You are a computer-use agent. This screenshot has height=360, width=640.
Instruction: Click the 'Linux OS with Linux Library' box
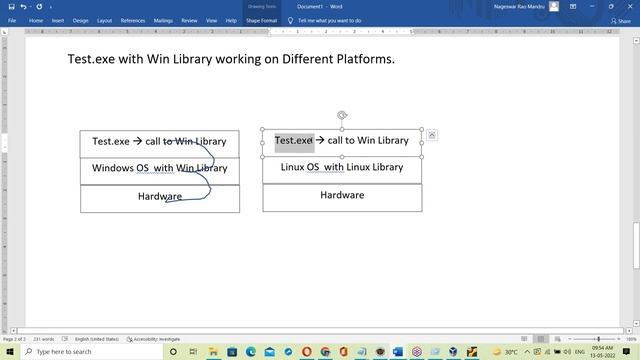coord(342,170)
